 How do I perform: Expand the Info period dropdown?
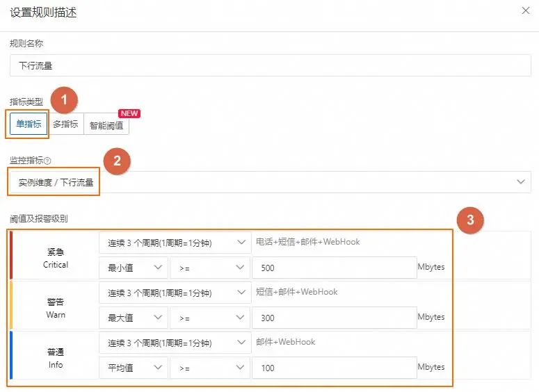pyautogui.click(x=175, y=343)
